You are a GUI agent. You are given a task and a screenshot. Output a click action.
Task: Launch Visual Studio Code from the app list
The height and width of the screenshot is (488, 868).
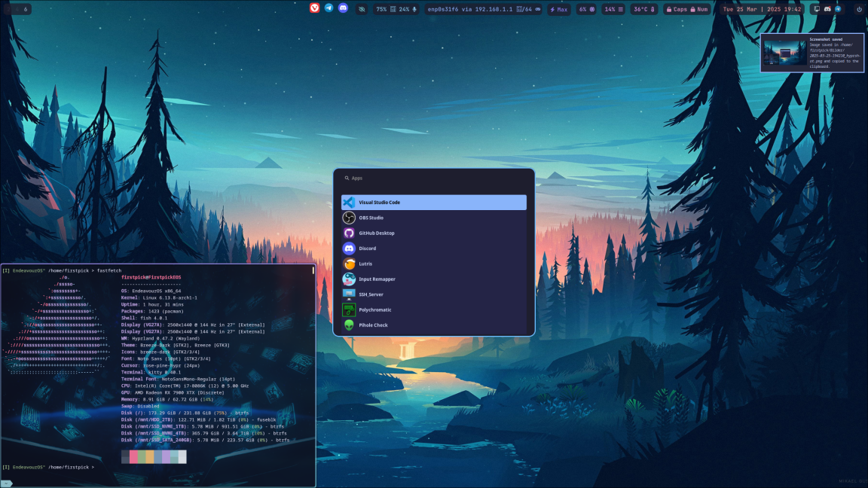(x=433, y=203)
